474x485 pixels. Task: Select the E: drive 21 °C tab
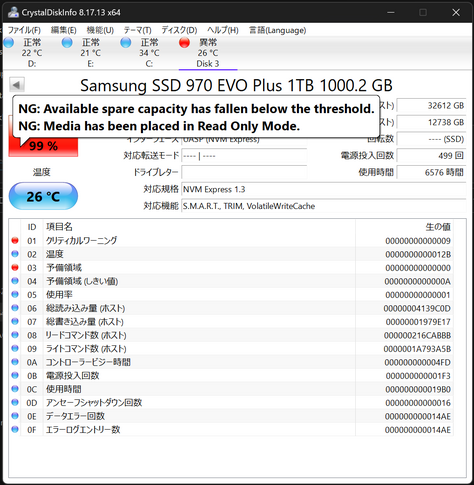pos(91,53)
